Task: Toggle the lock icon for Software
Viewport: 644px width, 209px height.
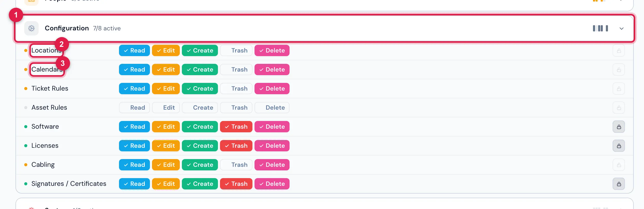Action: 619,127
